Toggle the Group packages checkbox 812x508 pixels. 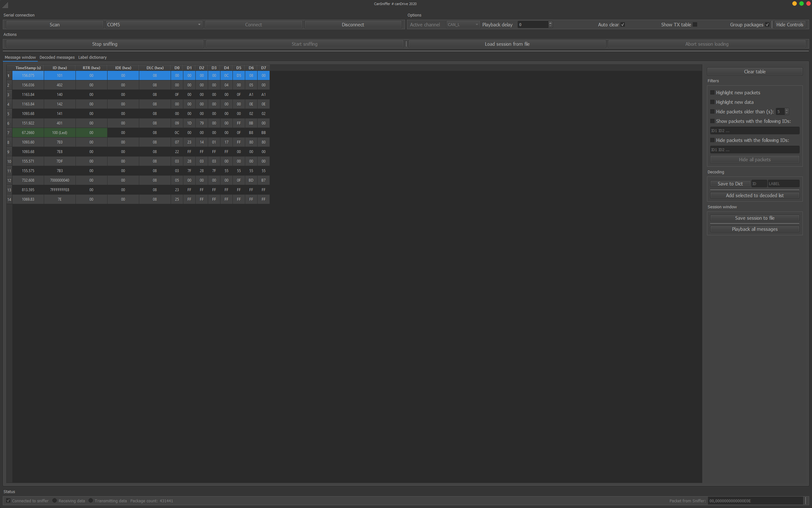tap(767, 24)
